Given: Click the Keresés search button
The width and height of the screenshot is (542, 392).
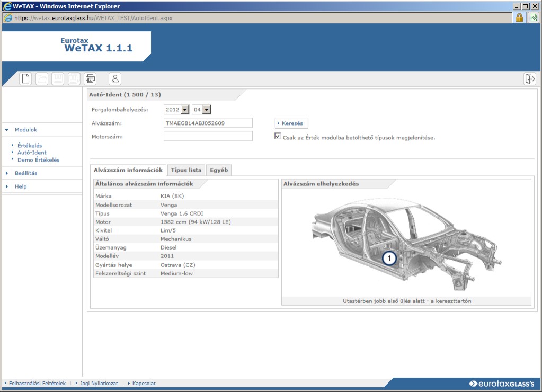Looking at the screenshot, I should pyautogui.click(x=291, y=123).
